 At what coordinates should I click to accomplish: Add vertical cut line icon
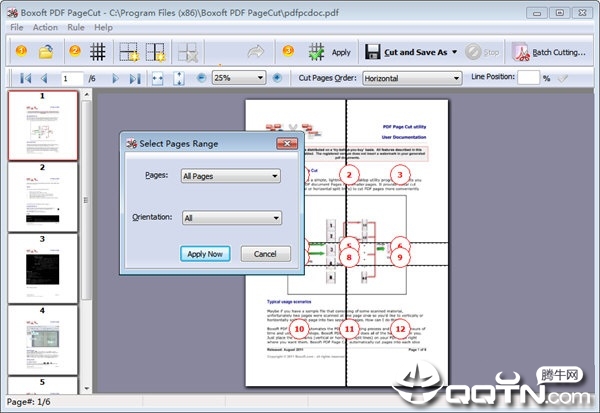pos(155,52)
